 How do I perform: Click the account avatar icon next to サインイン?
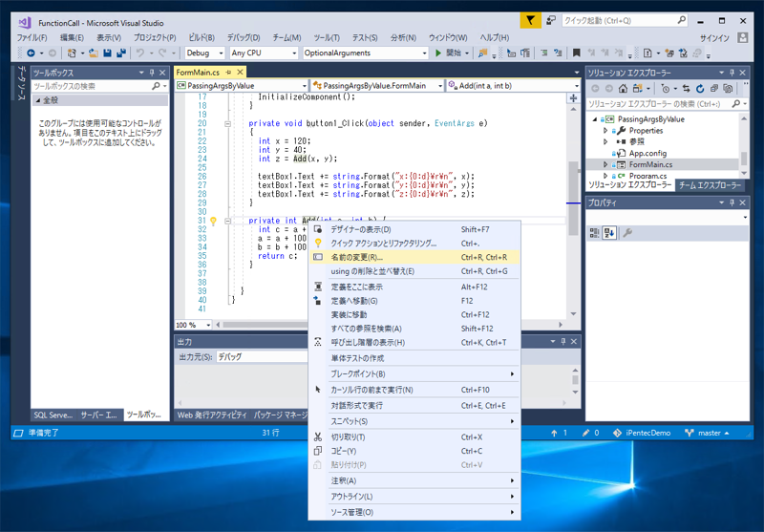pos(743,37)
